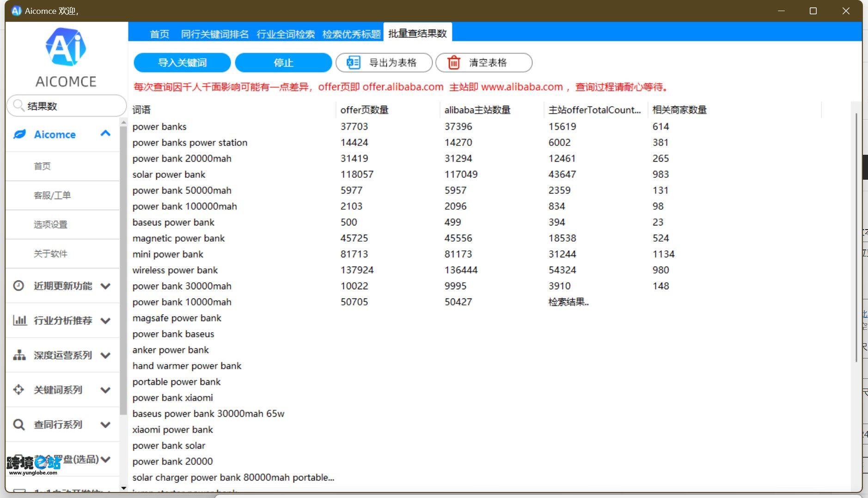Click the alibaba主站数量 column header

492,109
